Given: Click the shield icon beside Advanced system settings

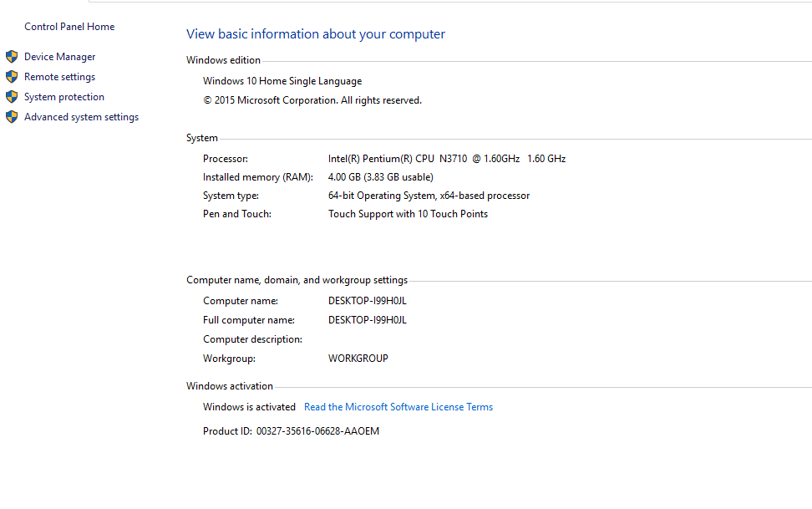Looking at the screenshot, I should pos(12,117).
